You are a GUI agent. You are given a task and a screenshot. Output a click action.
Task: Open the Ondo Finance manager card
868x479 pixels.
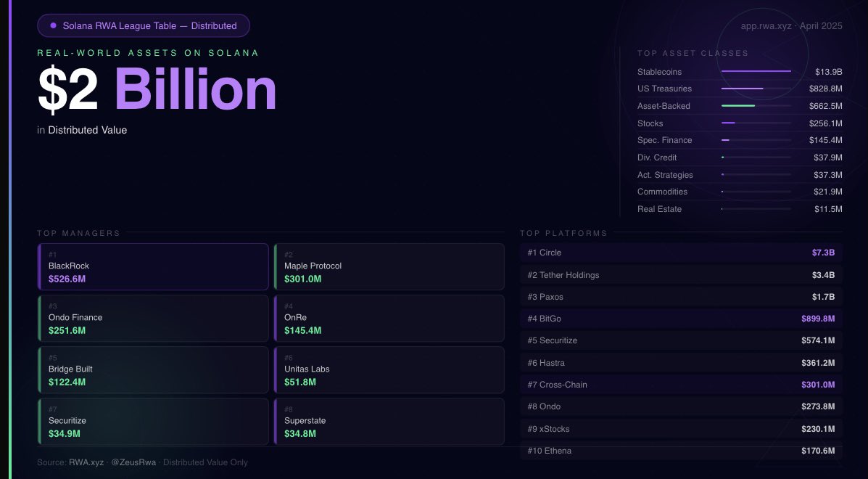coord(153,318)
